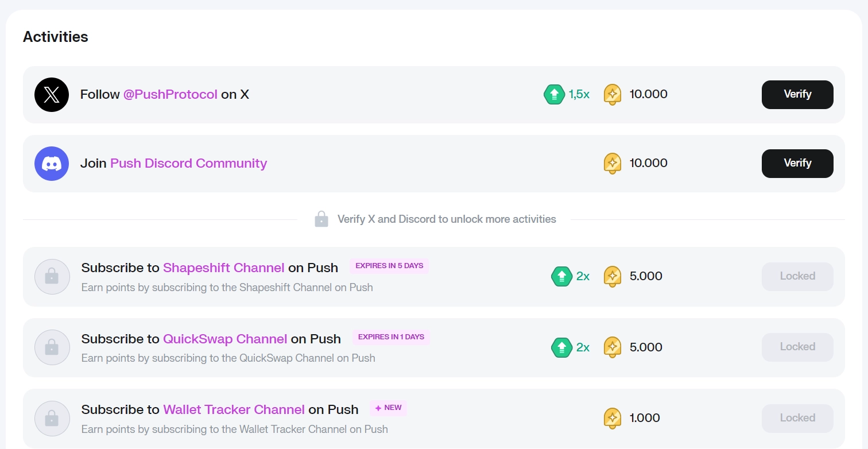Click the EXPIRES IN 5 DAYS badge
Viewport: 868px width, 449px height.
(389, 266)
